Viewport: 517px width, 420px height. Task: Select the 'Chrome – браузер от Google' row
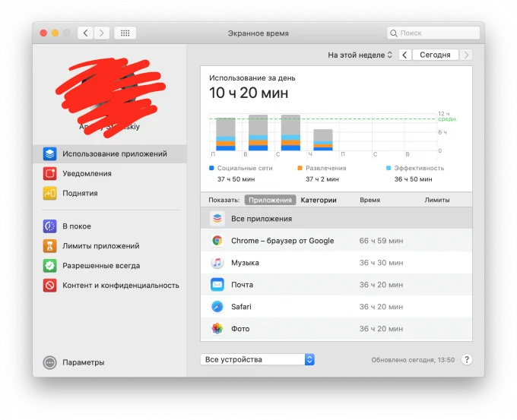[336, 241]
